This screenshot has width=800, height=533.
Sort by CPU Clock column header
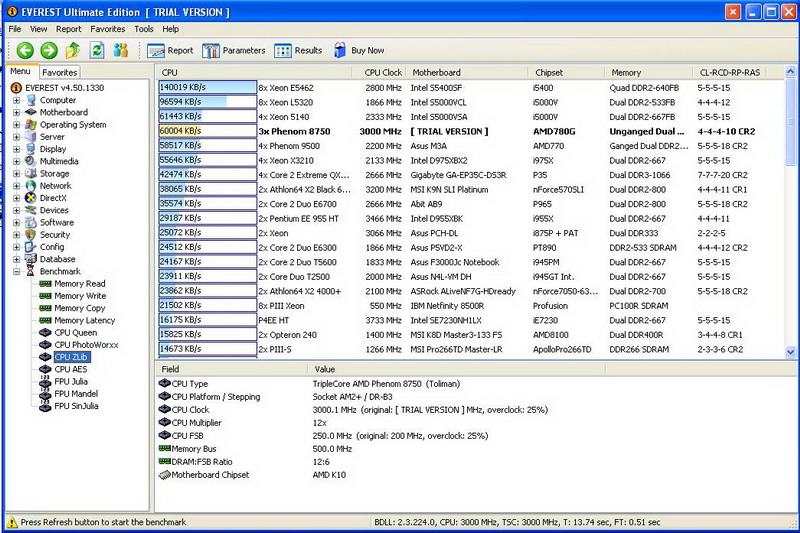(379, 72)
